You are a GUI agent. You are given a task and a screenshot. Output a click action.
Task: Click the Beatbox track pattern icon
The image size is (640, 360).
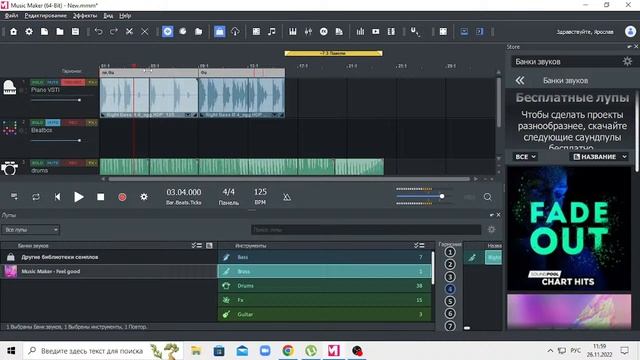click(x=9, y=127)
